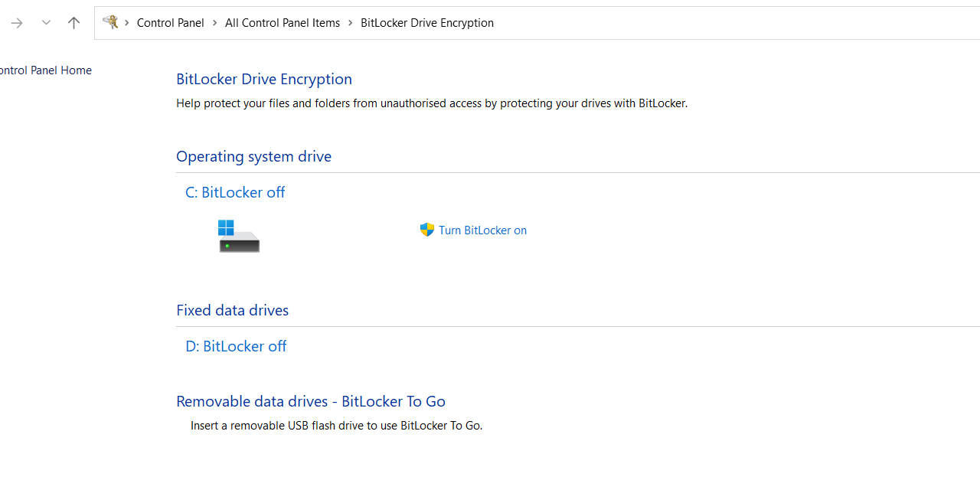Click empty area of the address bar
Image resolution: width=980 pixels, height=490 pixels.
point(735,23)
